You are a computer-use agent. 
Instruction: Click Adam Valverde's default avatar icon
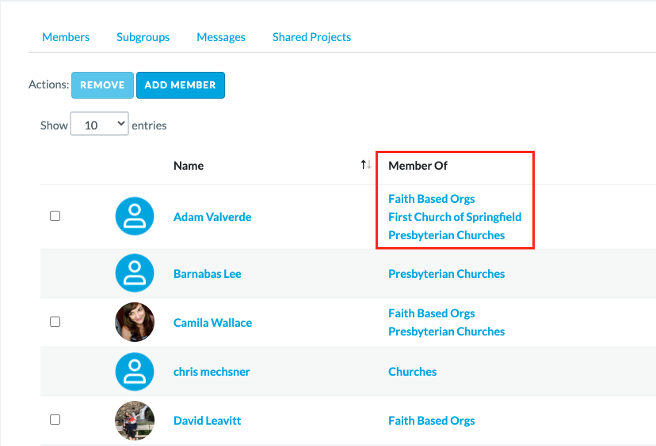pyautogui.click(x=134, y=216)
